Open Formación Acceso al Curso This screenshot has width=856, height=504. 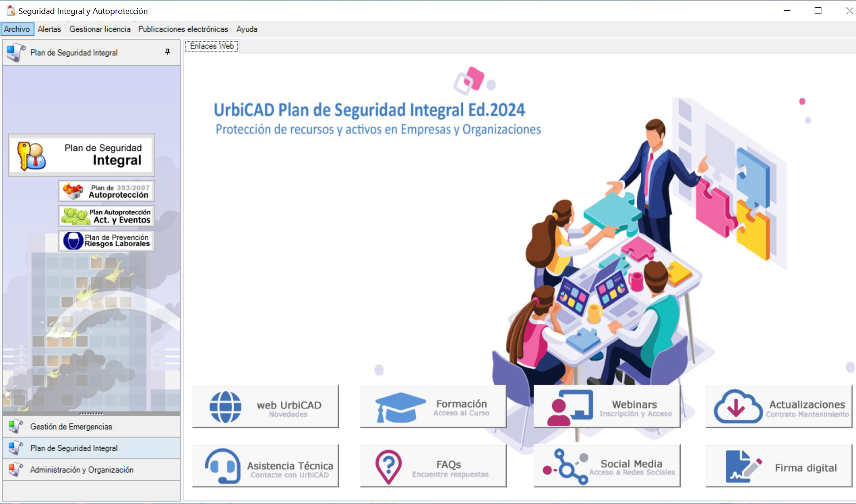(x=433, y=407)
